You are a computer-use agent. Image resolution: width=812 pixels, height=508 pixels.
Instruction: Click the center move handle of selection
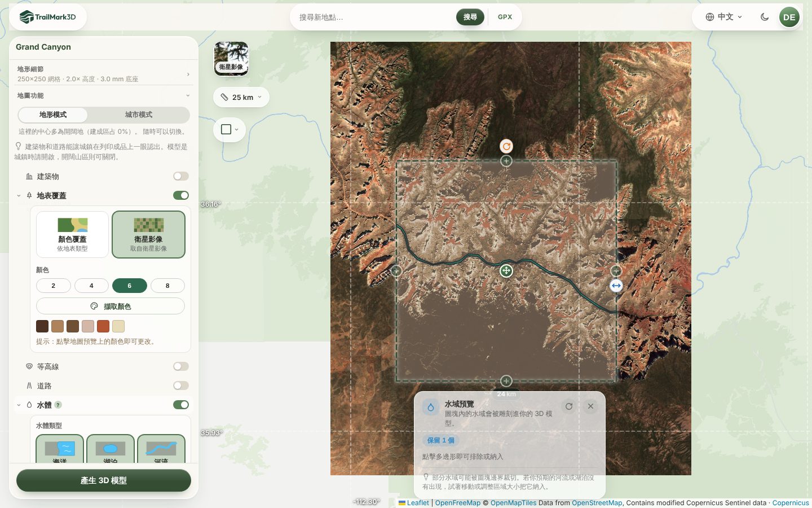point(506,271)
